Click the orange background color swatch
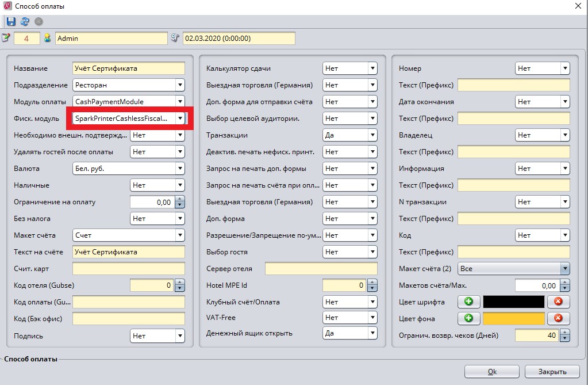Viewport: 588px width, 385px height. (513, 318)
